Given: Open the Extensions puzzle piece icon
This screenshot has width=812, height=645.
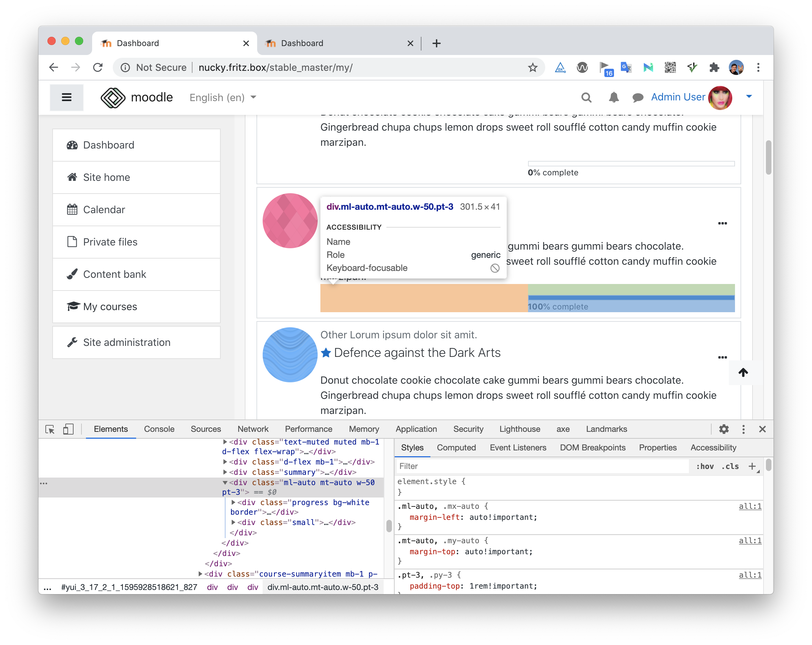Looking at the screenshot, I should [x=714, y=67].
